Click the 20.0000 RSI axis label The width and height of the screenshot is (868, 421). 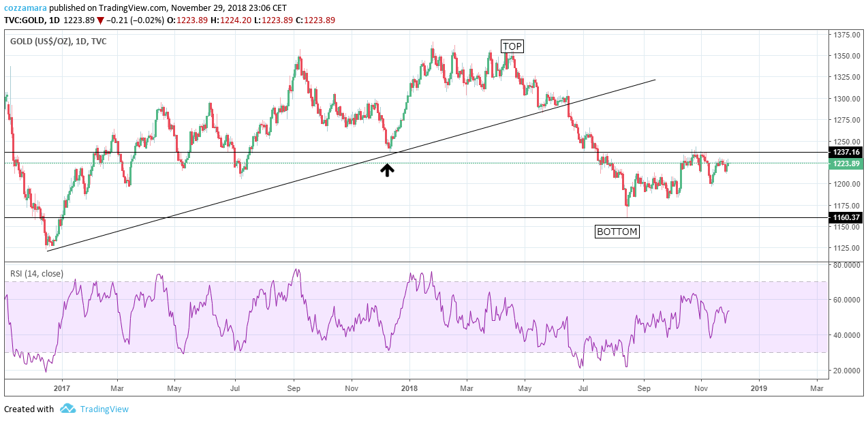(846, 371)
